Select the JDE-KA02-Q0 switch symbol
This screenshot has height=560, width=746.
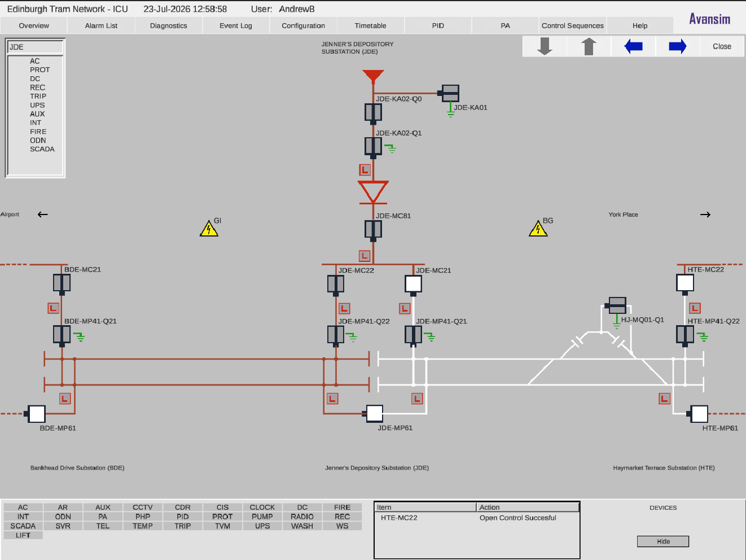point(373,113)
